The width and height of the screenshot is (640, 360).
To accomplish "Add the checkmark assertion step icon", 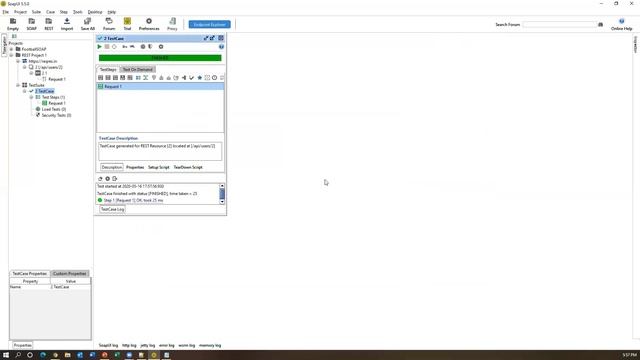I will (191, 78).
